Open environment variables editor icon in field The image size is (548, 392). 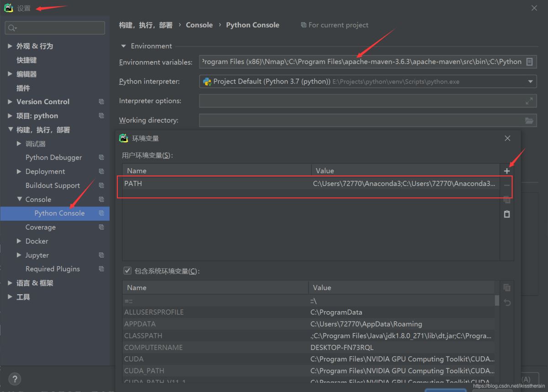(529, 62)
